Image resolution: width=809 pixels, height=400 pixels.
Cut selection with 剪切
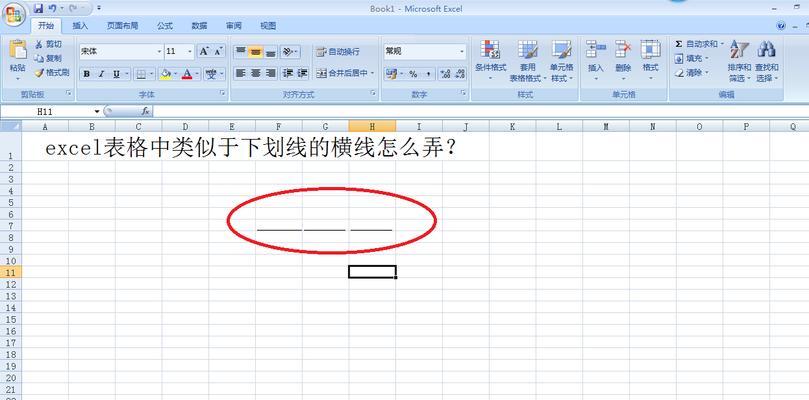coord(48,44)
